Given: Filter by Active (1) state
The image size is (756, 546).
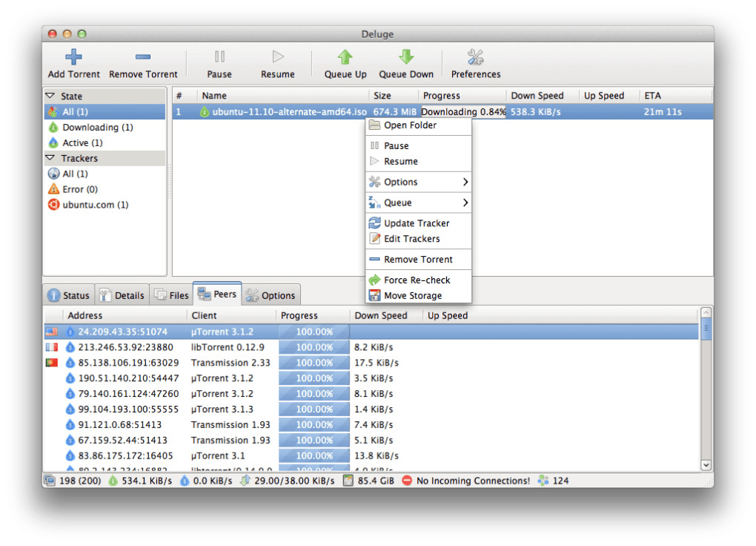Looking at the screenshot, I should (105, 142).
